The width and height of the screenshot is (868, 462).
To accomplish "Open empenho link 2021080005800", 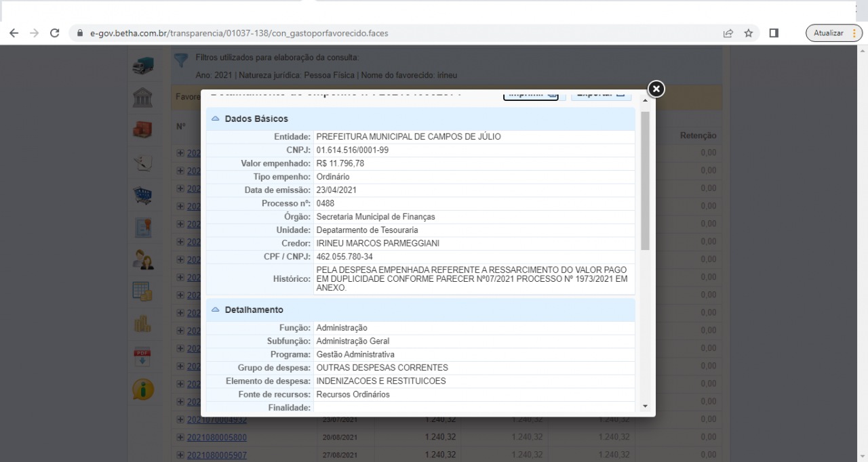I will point(217,438).
